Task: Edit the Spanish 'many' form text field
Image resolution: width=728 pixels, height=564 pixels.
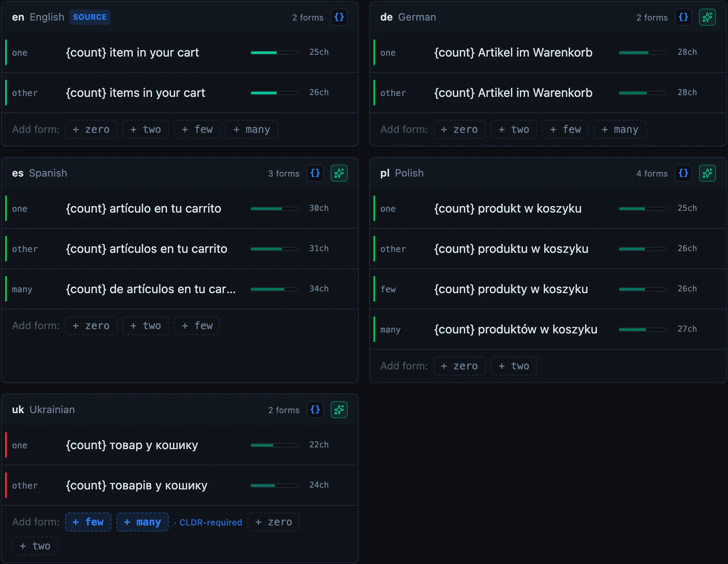Action: (151, 289)
